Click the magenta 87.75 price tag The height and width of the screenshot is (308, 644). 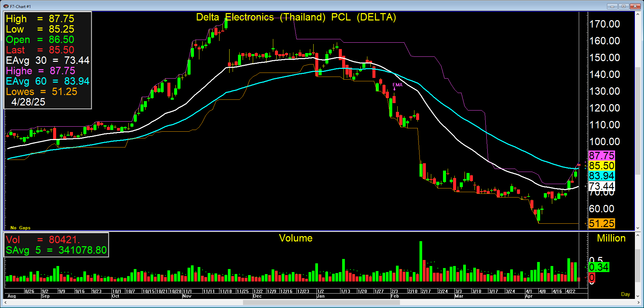pyautogui.click(x=602, y=156)
